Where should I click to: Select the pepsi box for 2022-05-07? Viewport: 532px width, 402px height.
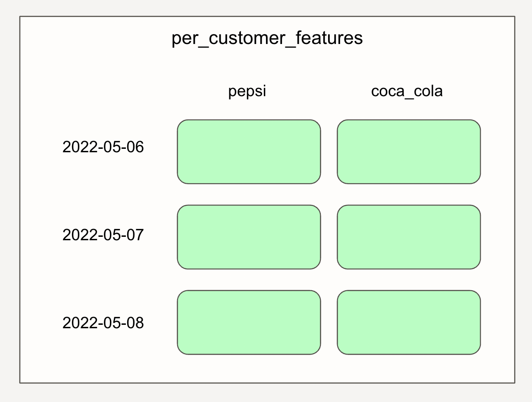tap(249, 237)
